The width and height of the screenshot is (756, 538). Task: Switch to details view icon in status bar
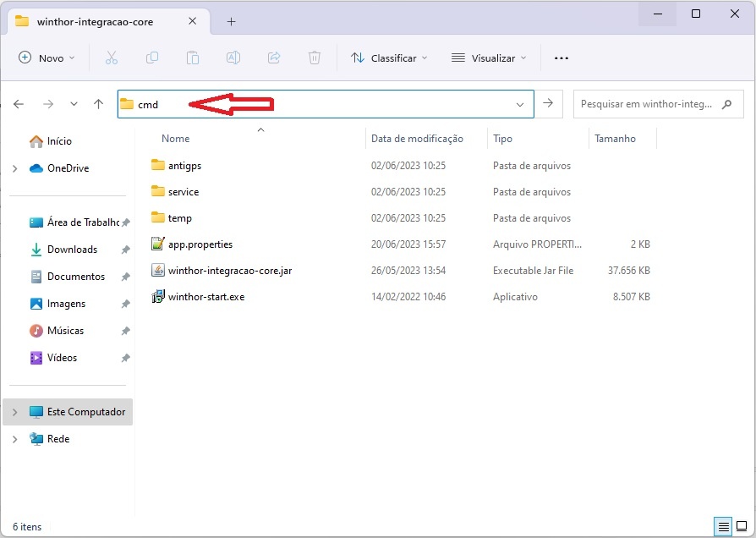click(x=723, y=526)
